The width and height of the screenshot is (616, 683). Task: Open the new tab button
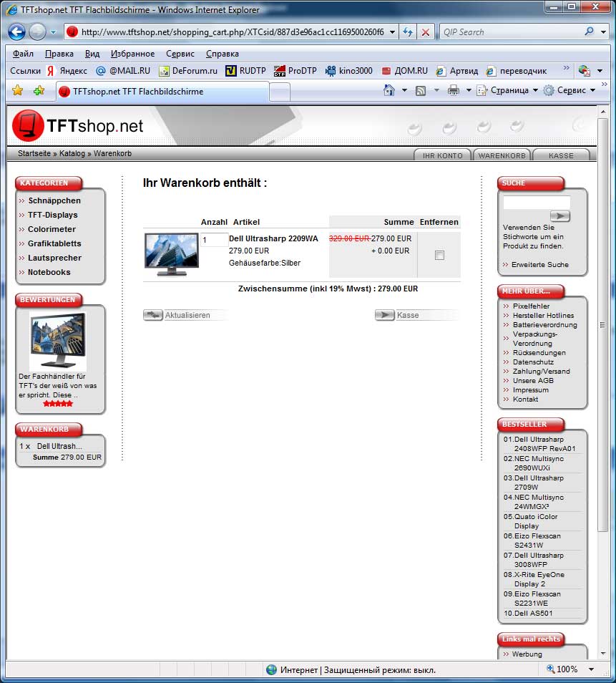(x=280, y=92)
